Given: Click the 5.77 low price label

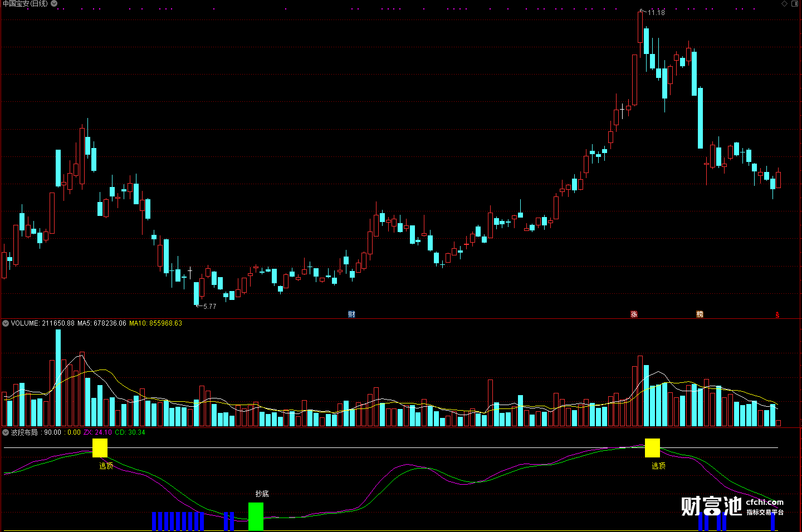Looking at the screenshot, I should 209,307.
